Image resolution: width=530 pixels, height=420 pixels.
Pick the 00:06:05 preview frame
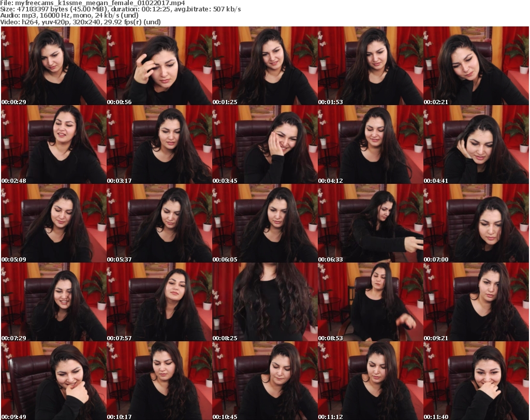pyautogui.click(x=265, y=224)
